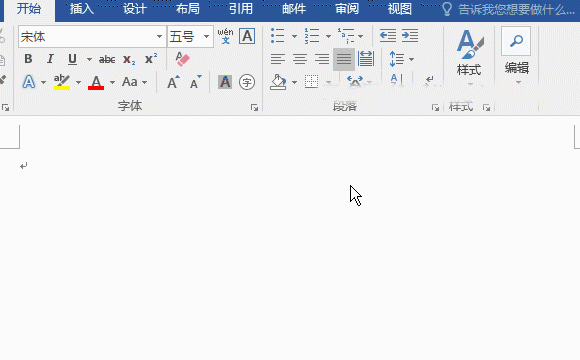Open line spacing dropdown arrow

coord(411,59)
